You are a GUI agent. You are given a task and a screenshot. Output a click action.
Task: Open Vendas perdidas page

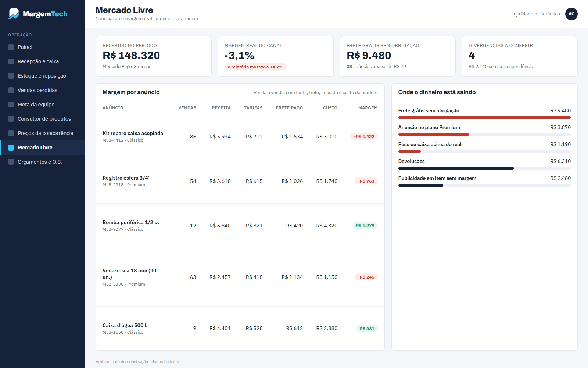[43, 90]
